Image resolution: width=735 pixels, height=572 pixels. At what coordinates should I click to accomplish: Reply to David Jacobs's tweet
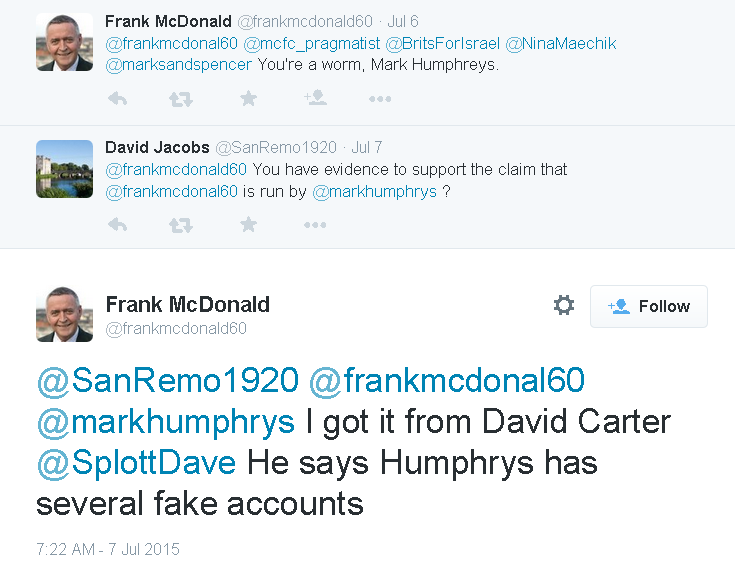117,225
